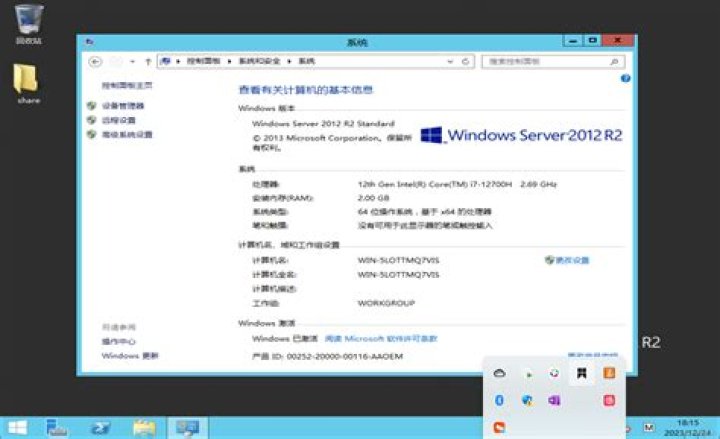Viewport: 720px width, 439px height.
Task: Click the M input method indicator
Action: tap(649, 428)
